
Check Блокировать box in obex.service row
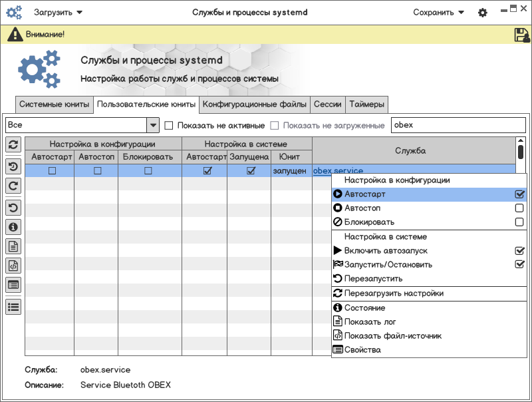148,171
